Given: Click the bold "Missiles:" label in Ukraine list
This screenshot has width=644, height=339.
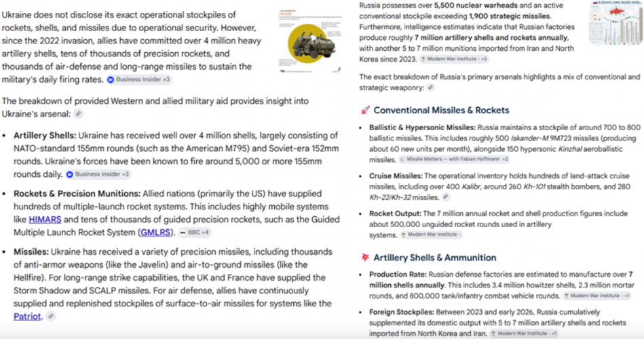Looking at the screenshot, I should (x=31, y=252).
